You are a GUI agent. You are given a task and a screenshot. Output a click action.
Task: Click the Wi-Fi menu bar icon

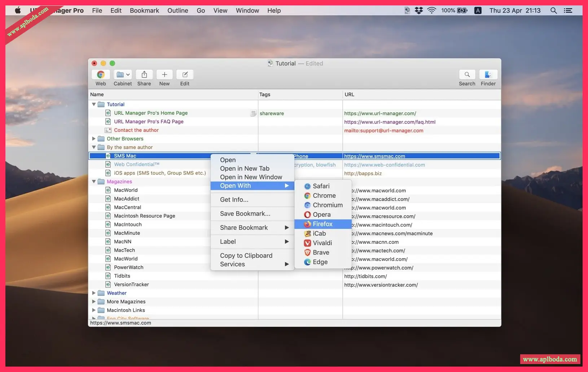431,10
